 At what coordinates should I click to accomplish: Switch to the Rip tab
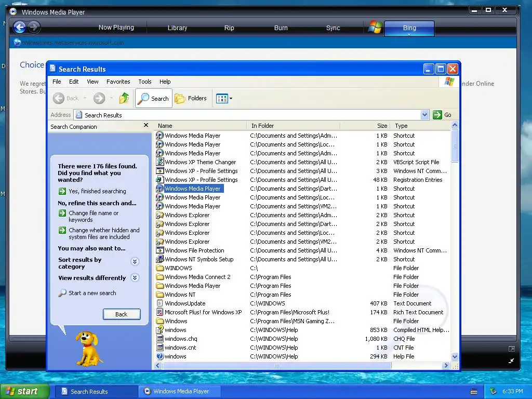(229, 28)
